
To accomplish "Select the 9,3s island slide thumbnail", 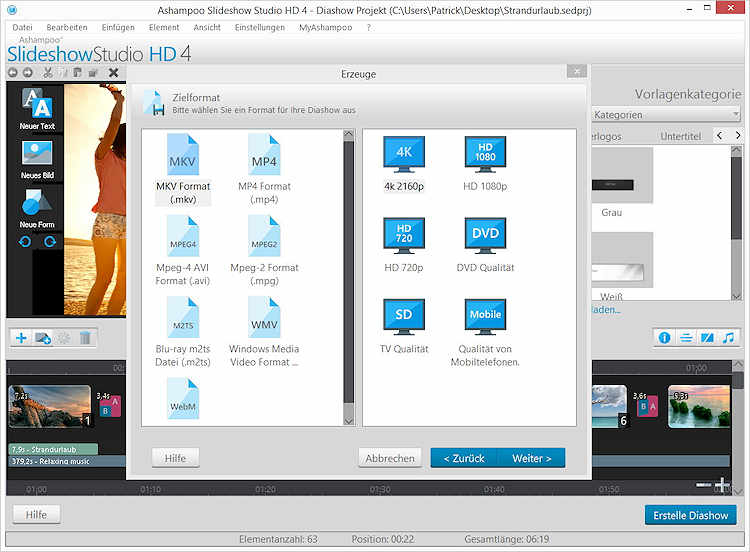I will click(699, 406).
